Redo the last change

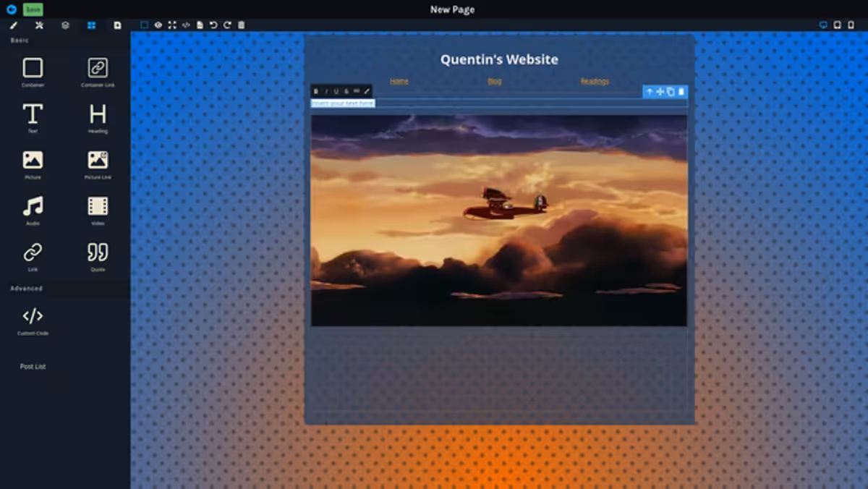227,25
